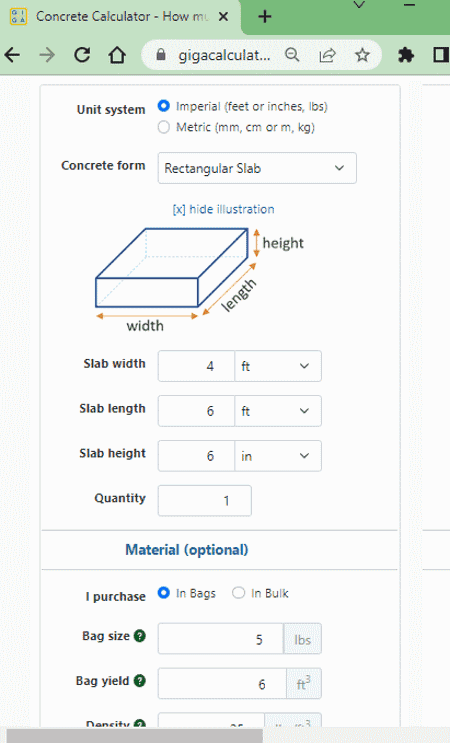450x743 pixels.
Task: Reload the page with the refresh icon
Action: coord(82,55)
